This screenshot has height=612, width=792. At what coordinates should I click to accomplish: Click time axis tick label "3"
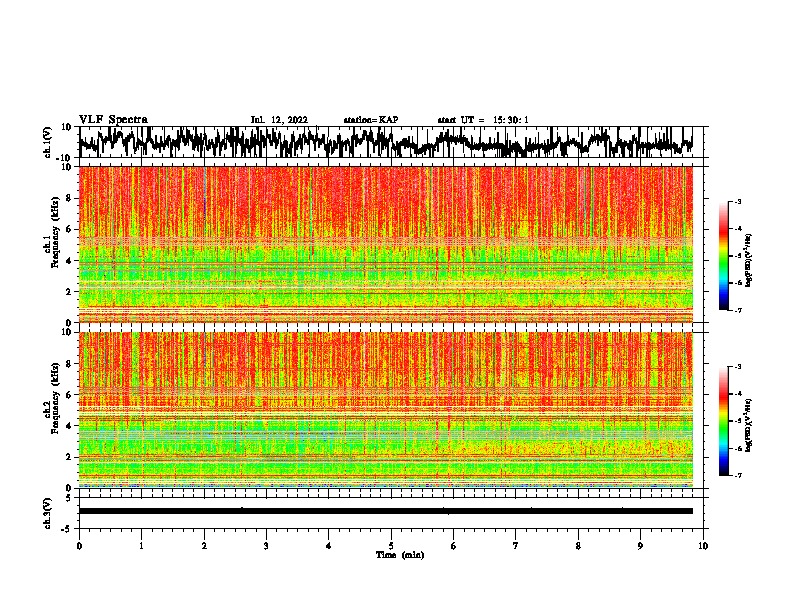pyautogui.click(x=266, y=546)
